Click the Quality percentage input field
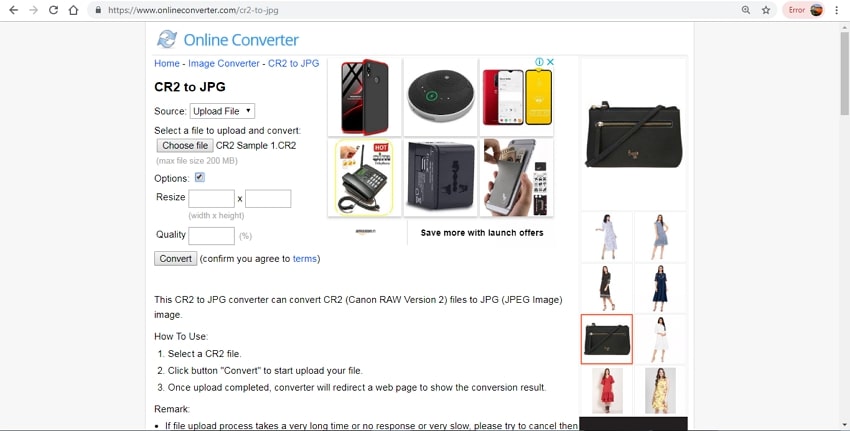The image size is (850, 431). pos(211,236)
